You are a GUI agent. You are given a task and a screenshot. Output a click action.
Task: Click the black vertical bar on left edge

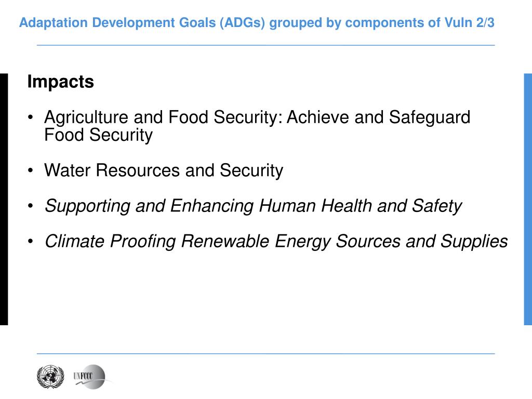4,199
